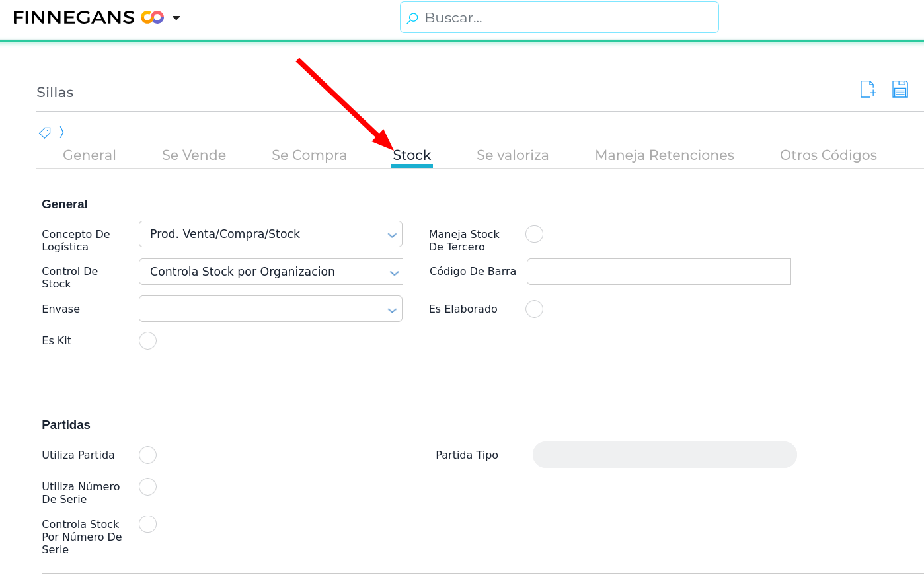924x575 pixels.
Task: Click the breadcrumb chevron next to tag
Action: pos(61,132)
